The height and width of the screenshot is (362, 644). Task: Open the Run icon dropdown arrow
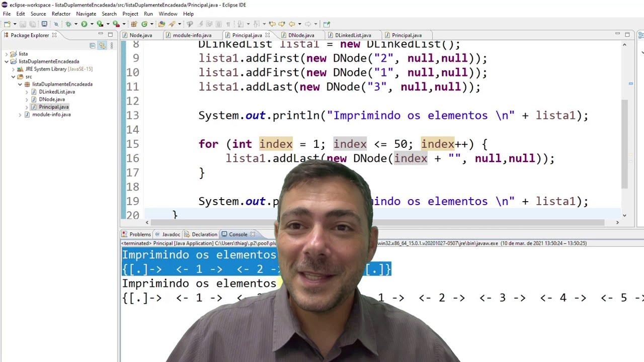pos(92,24)
